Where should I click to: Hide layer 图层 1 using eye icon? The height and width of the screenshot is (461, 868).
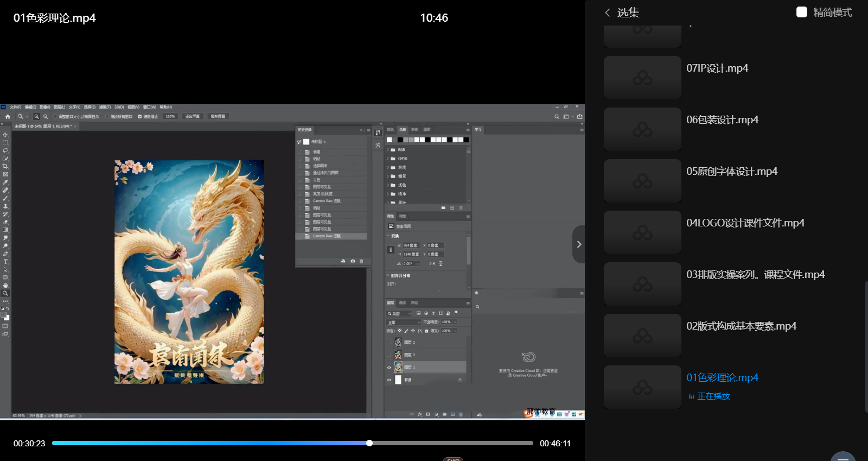pos(389,368)
